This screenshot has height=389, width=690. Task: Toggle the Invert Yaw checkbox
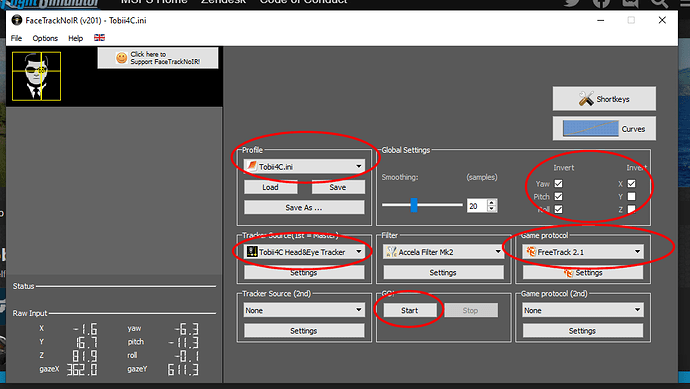[558, 183]
